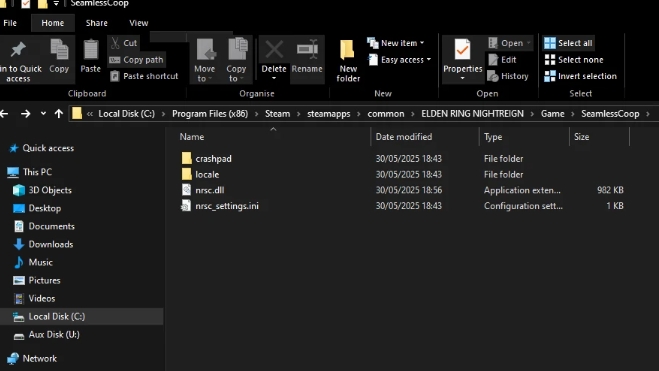Navigate to steamapps breadcrumb
This screenshot has height=371, width=659.
(x=329, y=114)
